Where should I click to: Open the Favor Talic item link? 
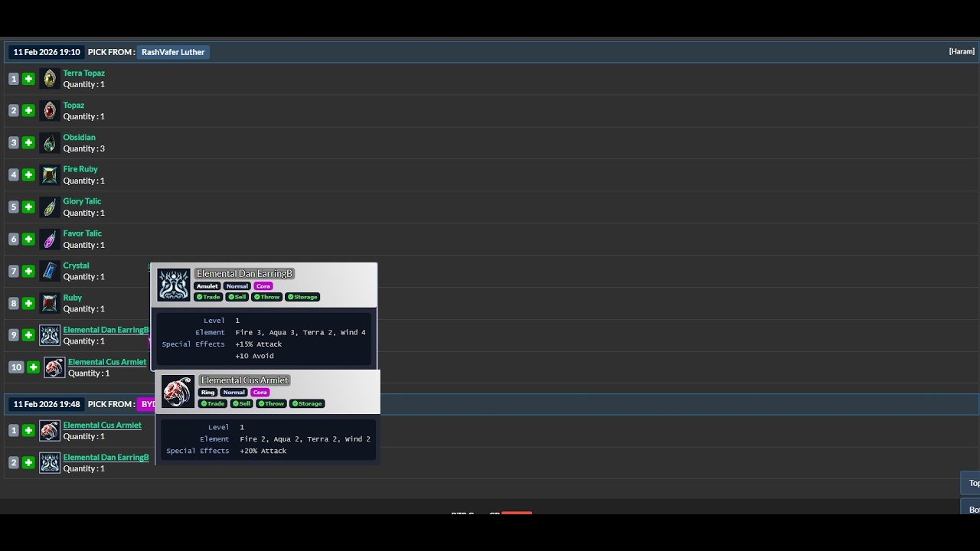[82, 233]
